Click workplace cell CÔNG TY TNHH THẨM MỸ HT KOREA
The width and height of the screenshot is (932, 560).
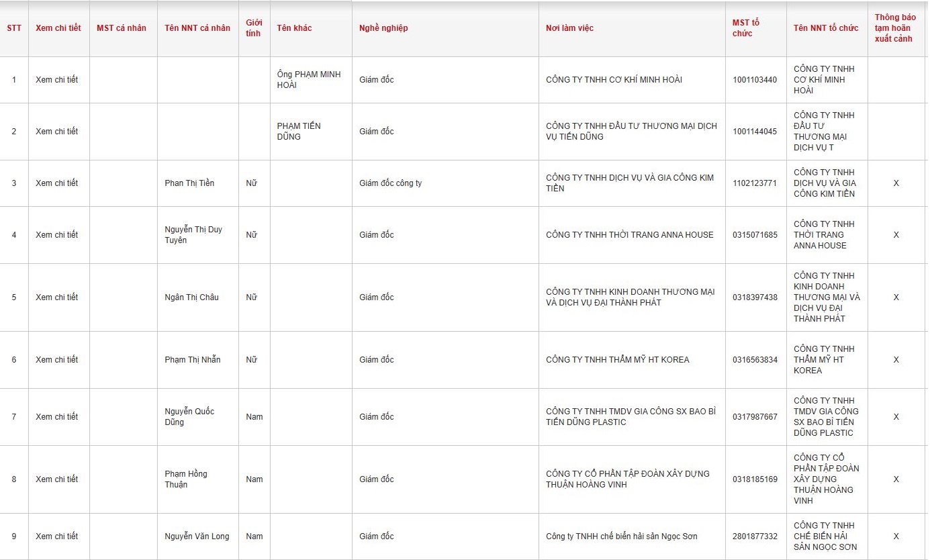(x=618, y=360)
